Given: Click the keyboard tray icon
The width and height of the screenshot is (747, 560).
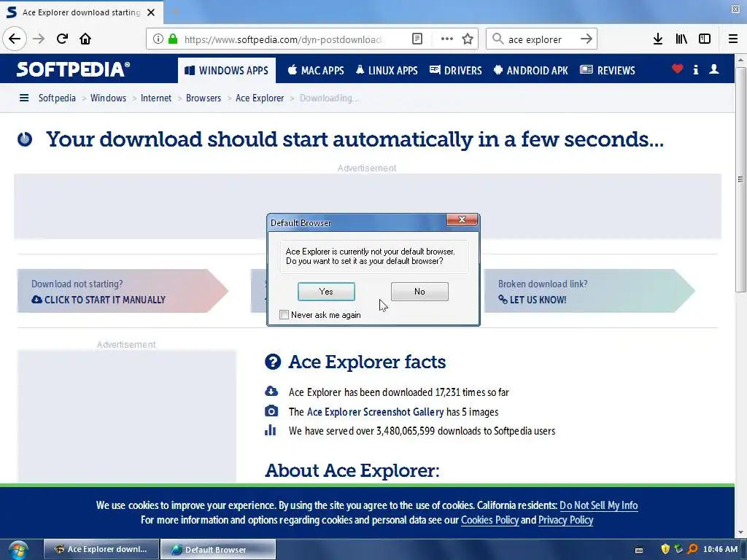Looking at the screenshot, I should point(639,550).
